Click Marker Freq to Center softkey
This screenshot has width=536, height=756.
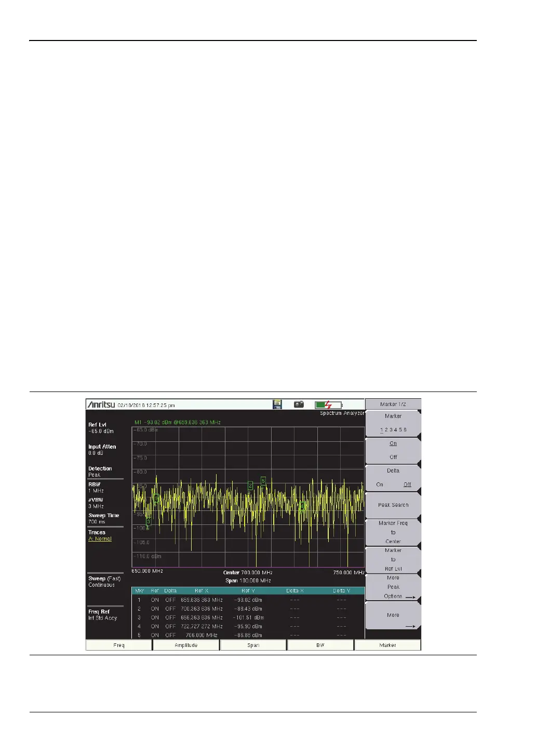coord(393,532)
